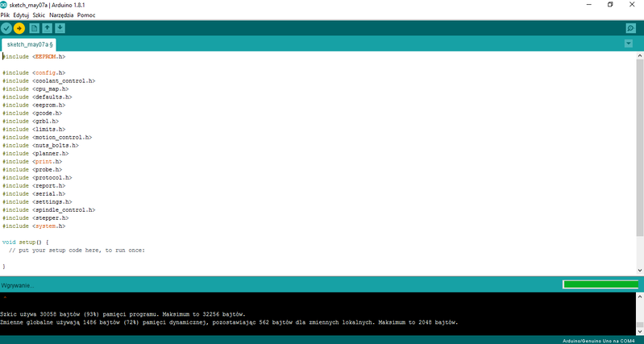
Task: Click console line 'Szkic używa 30058 bajtów'
Action: [x=123, y=314]
